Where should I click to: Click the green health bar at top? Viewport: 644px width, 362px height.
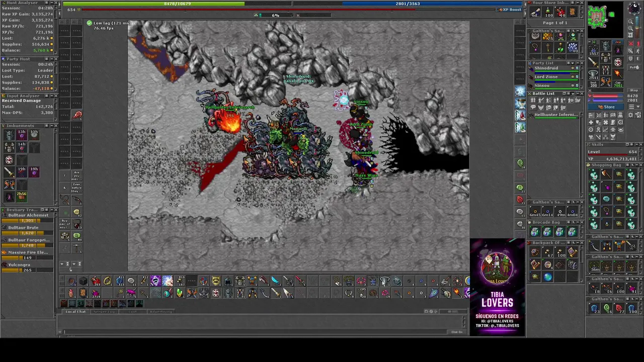(177, 4)
